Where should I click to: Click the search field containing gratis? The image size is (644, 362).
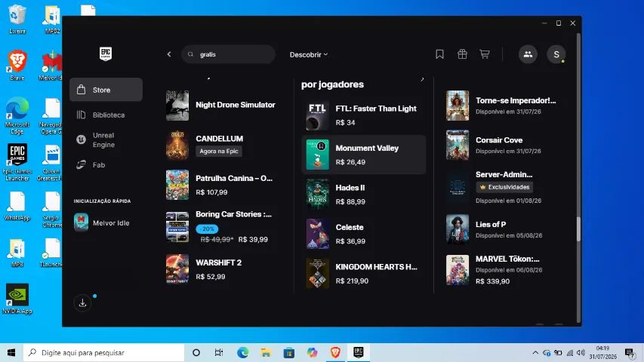click(228, 54)
